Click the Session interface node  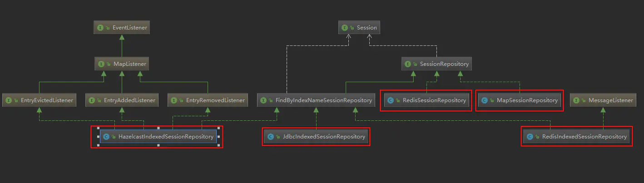359,28
